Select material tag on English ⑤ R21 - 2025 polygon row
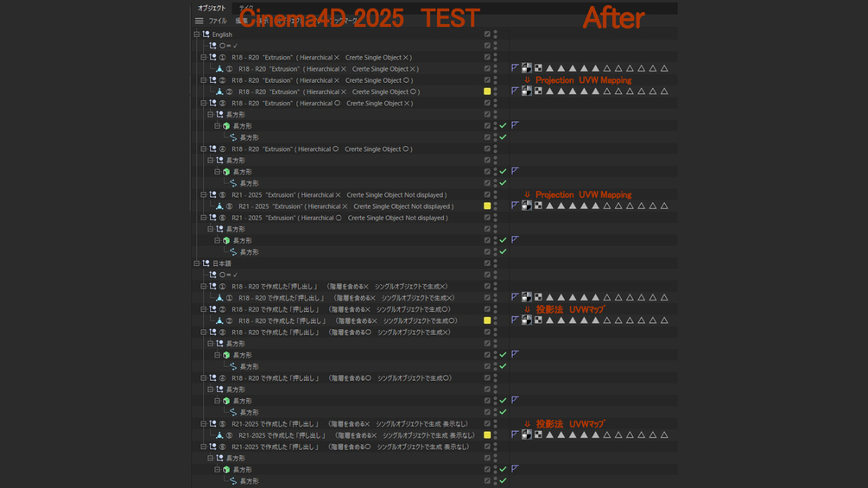This screenshot has width=868, height=488. (x=527, y=206)
